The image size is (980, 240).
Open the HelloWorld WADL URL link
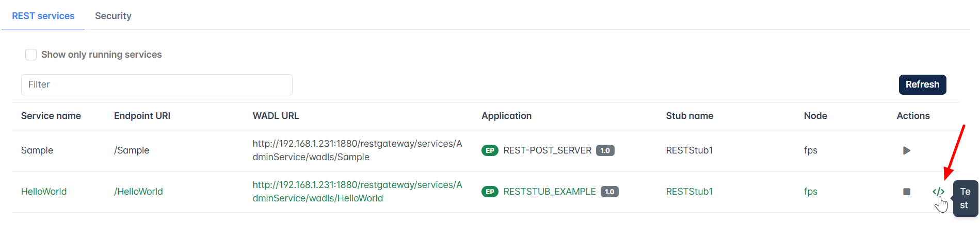click(357, 192)
